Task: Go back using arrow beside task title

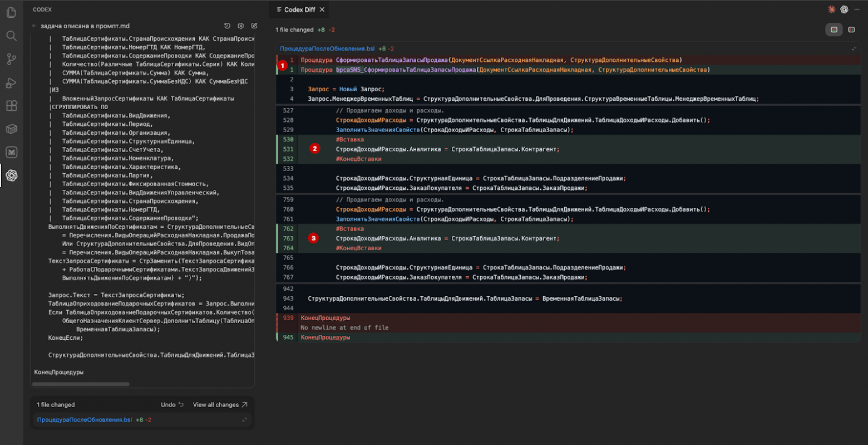Action: pyautogui.click(x=34, y=26)
